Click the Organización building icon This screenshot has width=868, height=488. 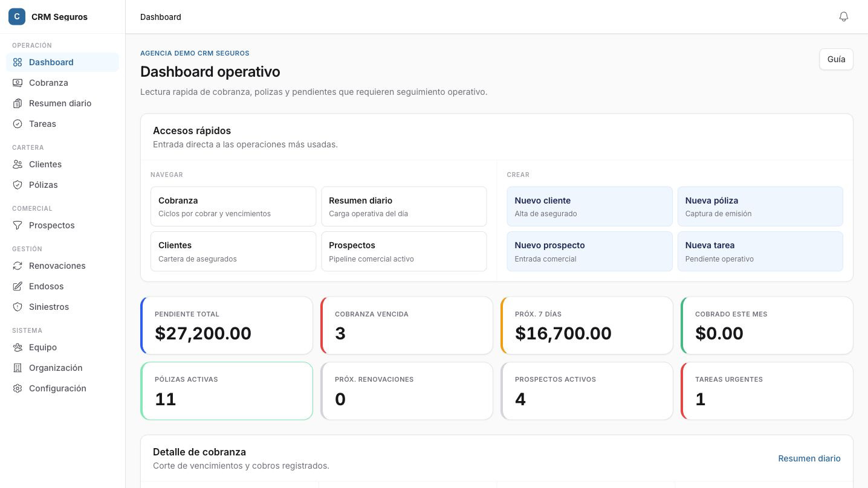tap(18, 368)
